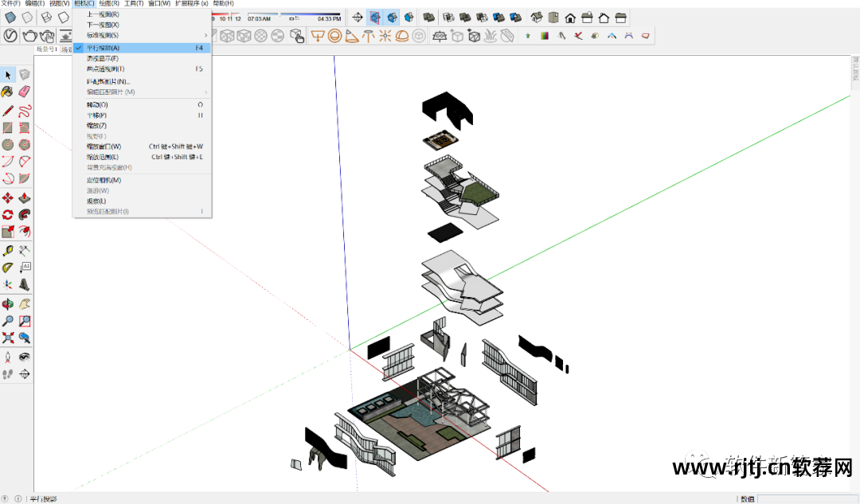
Task: Add V-Ray dome light icon
Action: [402, 36]
